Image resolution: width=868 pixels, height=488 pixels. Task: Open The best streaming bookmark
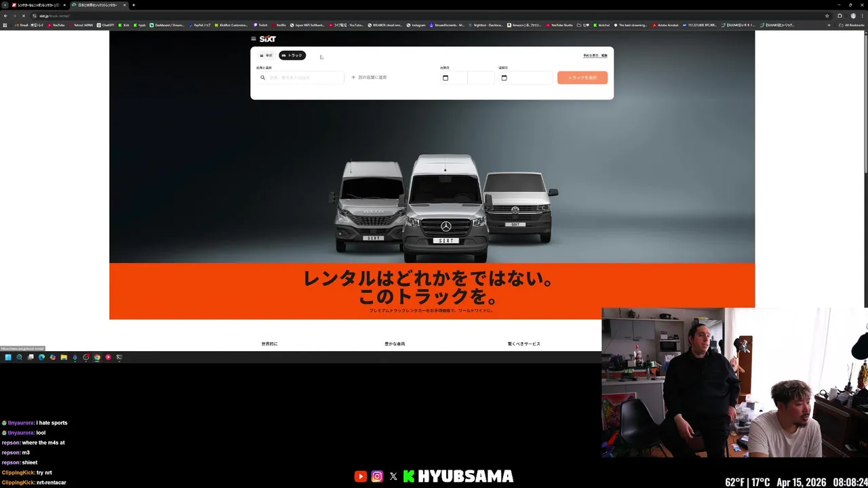click(x=631, y=25)
